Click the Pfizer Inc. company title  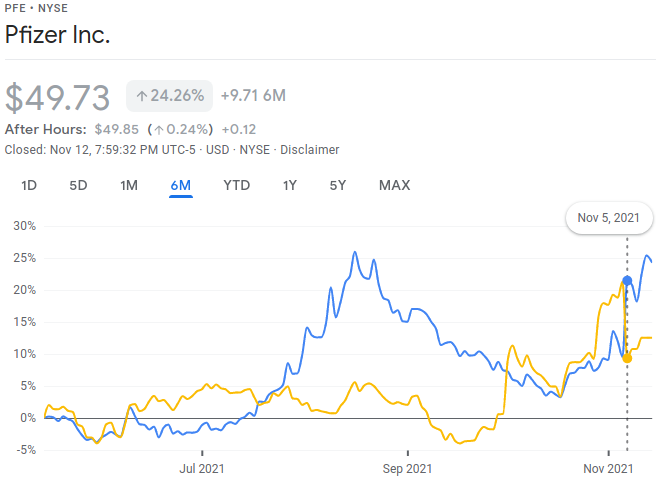click(x=57, y=35)
